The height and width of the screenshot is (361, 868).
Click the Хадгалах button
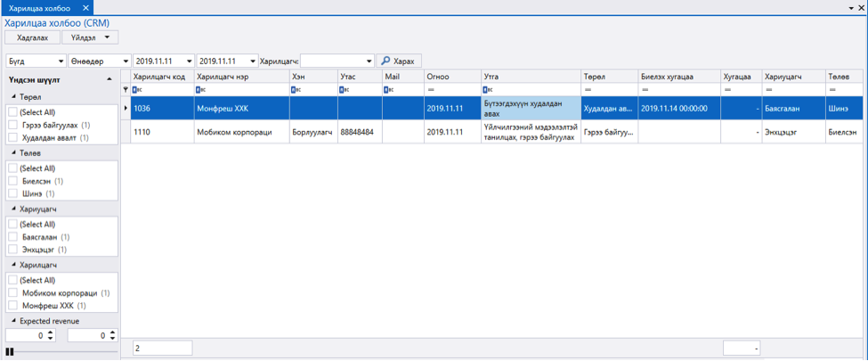pos(33,37)
